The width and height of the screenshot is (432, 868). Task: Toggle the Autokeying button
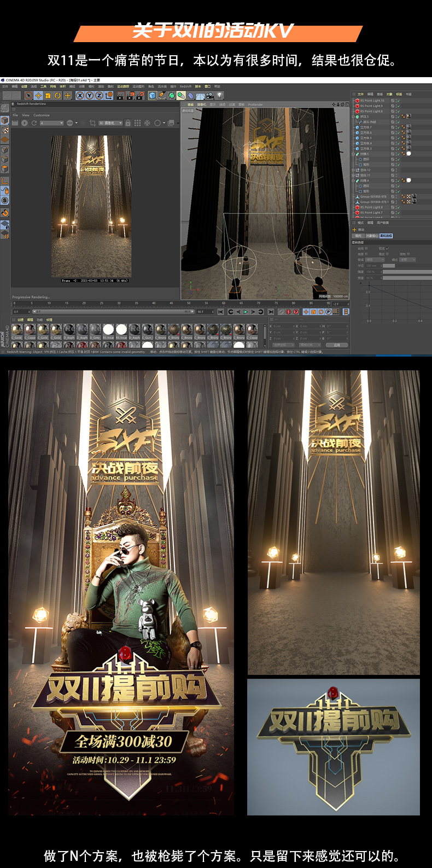point(289,312)
